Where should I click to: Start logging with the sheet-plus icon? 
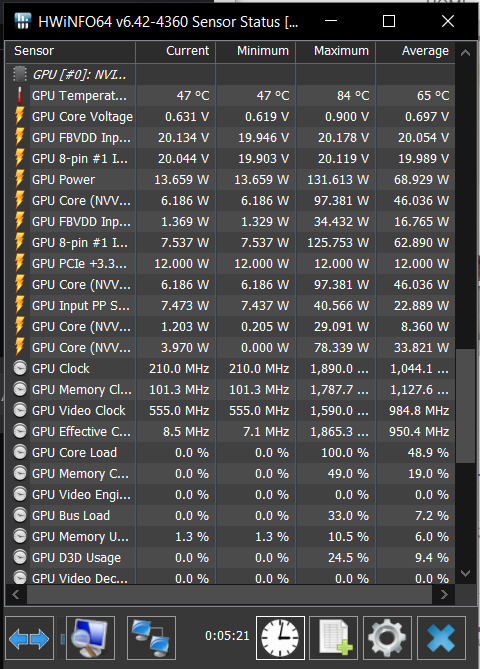(334, 638)
